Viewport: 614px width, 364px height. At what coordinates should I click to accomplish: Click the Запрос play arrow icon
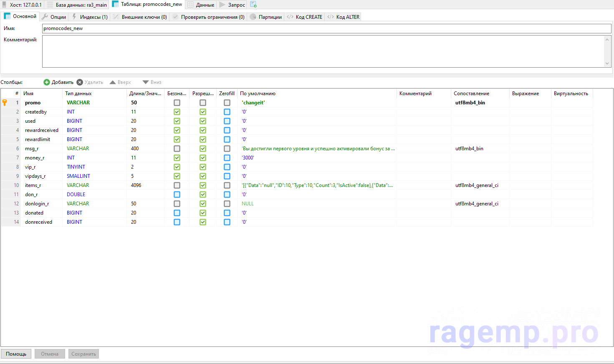coord(222,5)
